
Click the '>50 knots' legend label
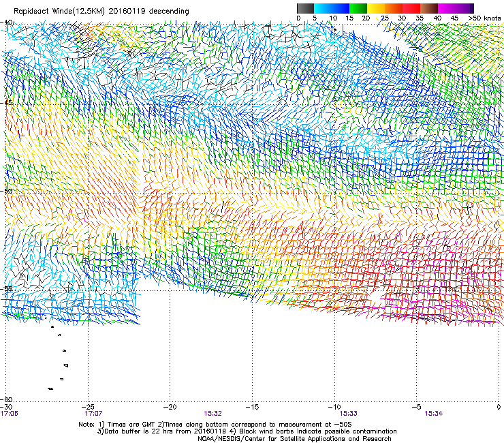484,18
